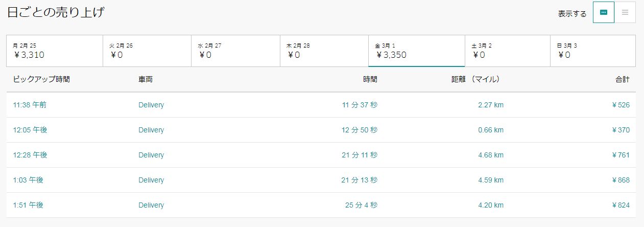
Task: Click the ピックアップ時間 column header
Action: tap(41, 79)
